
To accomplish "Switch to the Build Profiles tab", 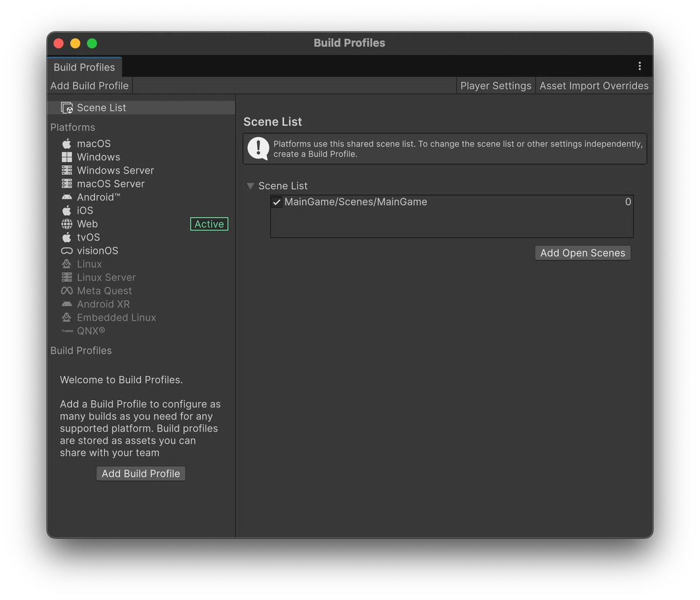I will click(x=85, y=67).
